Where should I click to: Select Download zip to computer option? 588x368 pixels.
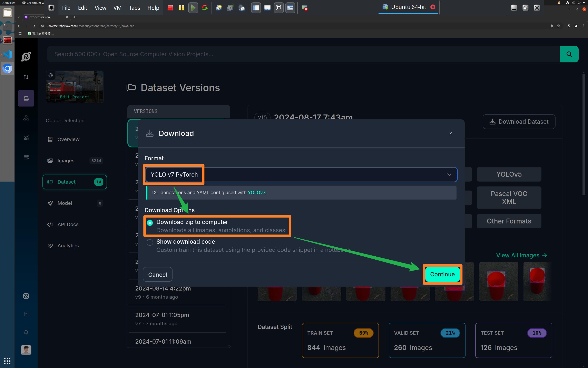click(150, 223)
